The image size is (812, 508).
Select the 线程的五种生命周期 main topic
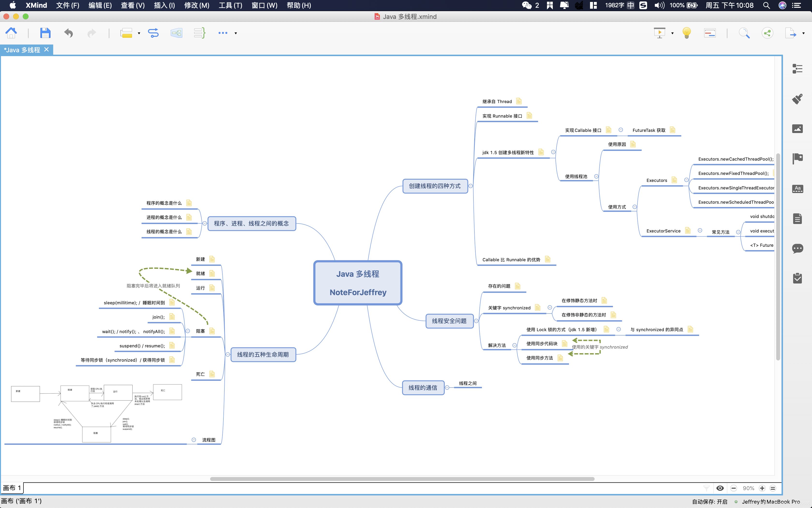[x=263, y=354]
